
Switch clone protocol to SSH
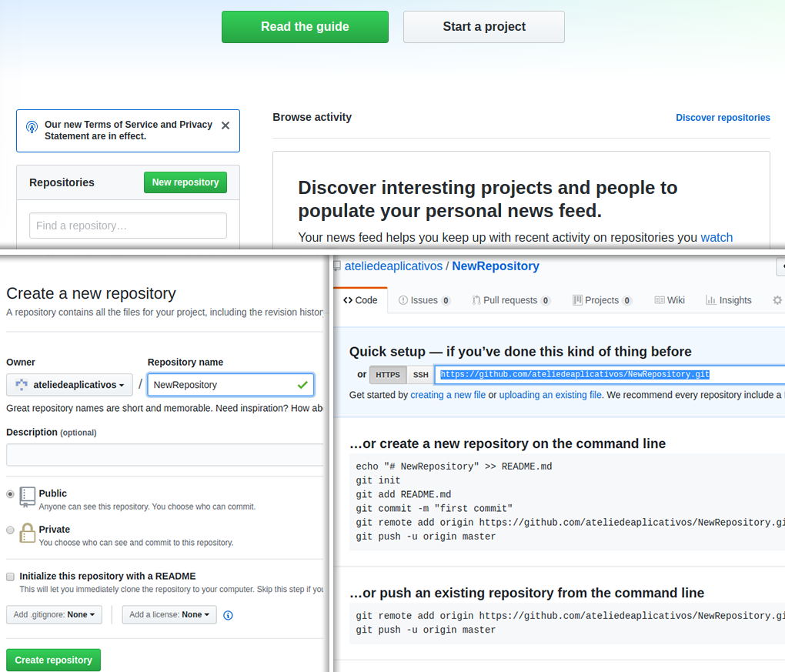tap(420, 374)
